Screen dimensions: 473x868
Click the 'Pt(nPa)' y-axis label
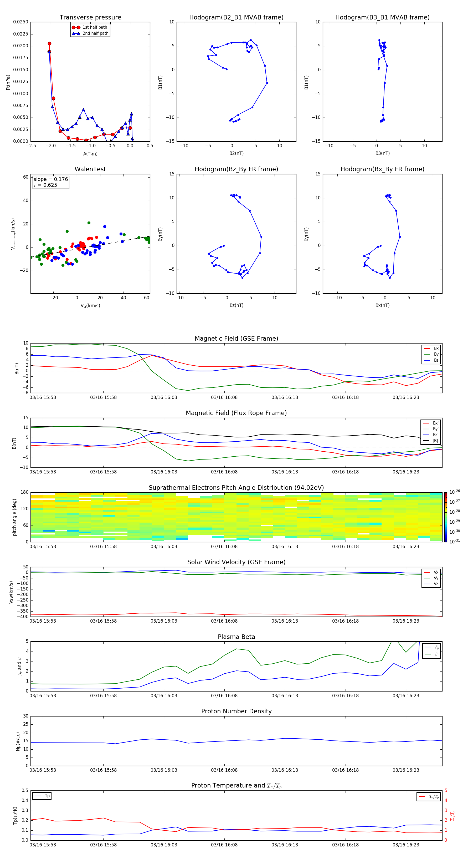pyautogui.click(x=8, y=82)
